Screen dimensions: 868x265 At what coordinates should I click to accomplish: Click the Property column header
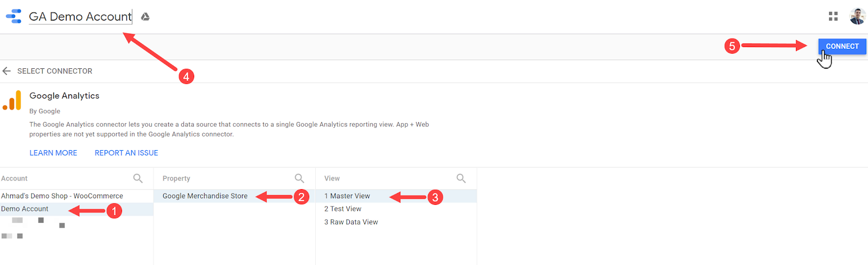click(x=176, y=178)
